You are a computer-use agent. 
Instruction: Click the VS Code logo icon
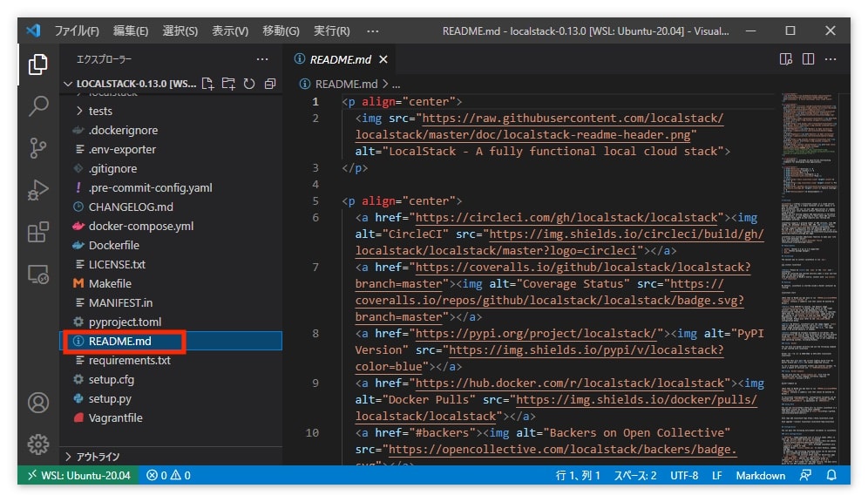[33, 31]
